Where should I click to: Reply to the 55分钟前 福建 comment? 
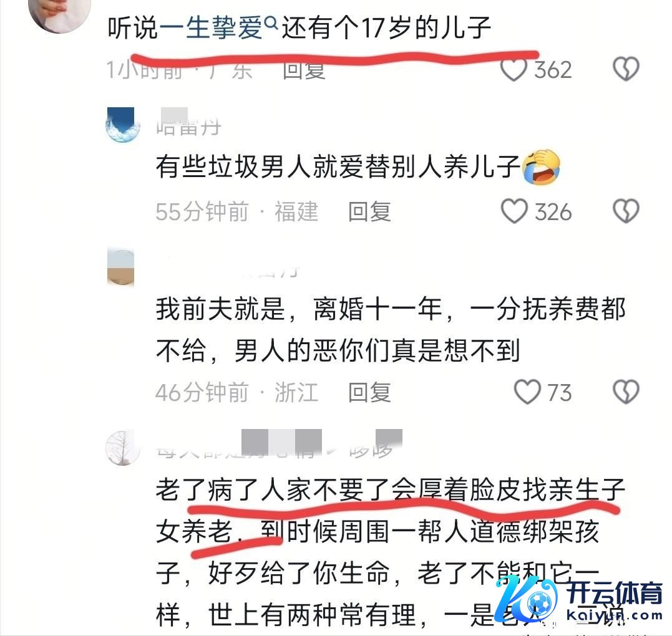(369, 211)
